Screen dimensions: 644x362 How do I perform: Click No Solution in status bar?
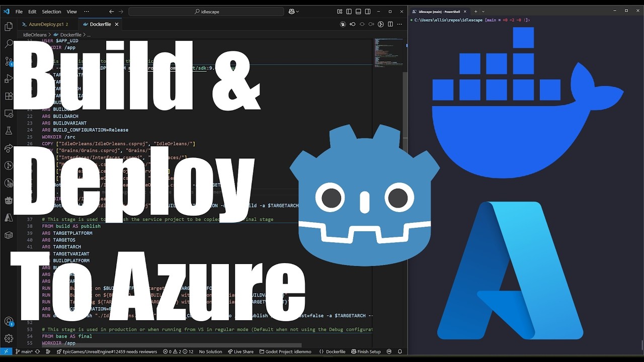(210, 351)
